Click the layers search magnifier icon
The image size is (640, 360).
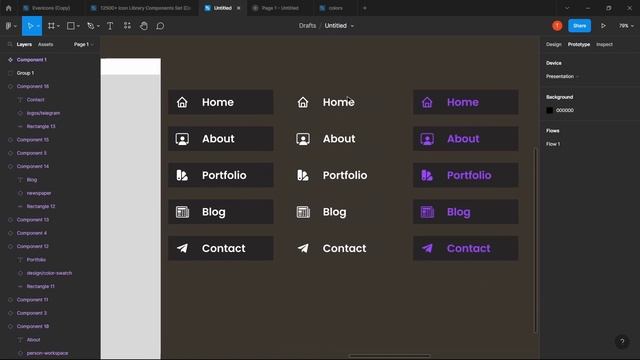(9, 44)
